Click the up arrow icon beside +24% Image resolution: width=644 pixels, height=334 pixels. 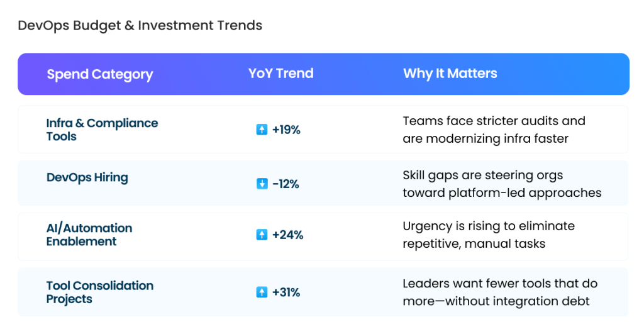tap(262, 235)
